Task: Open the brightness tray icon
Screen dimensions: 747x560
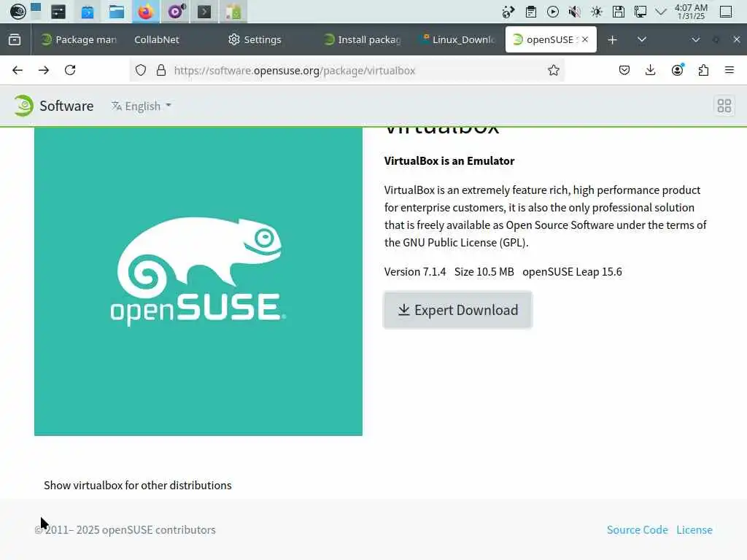Action: coord(597,12)
